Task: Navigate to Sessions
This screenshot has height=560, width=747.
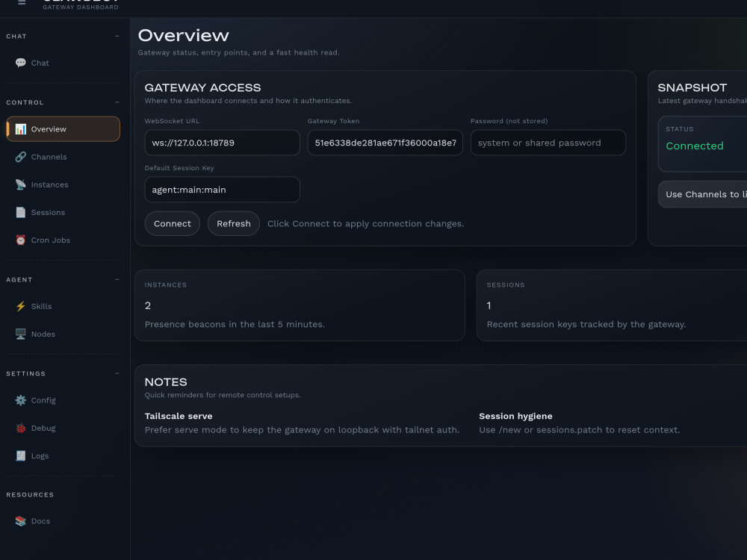Action: [63, 212]
